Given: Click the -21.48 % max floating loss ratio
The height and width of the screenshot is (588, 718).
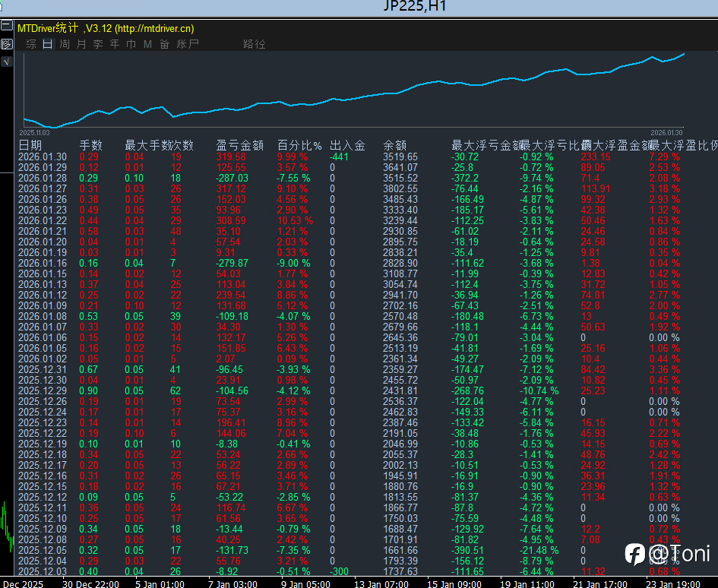Looking at the screenshot, I should 539,551.
